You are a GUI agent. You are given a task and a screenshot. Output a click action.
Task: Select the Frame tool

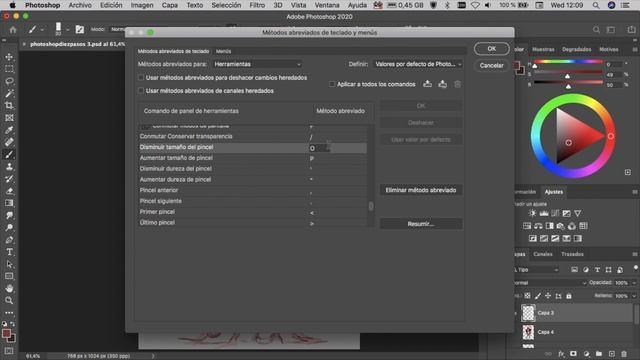pos(9,118)
